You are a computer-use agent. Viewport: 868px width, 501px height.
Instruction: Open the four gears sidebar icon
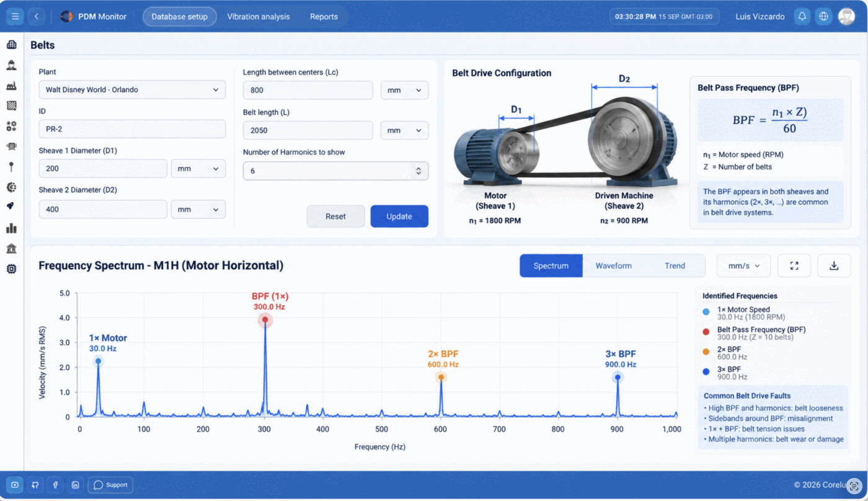point(11,126)
